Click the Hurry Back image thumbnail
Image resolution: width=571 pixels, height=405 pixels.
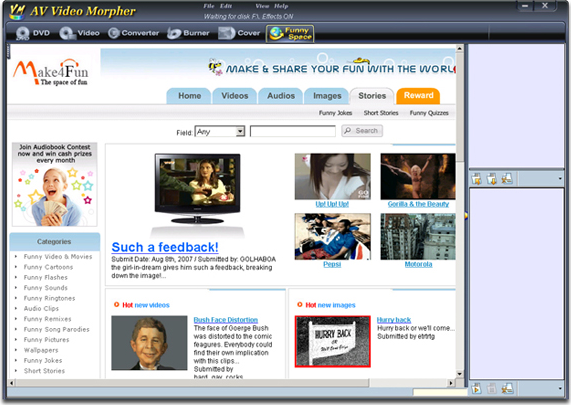[x=332, y=341]
